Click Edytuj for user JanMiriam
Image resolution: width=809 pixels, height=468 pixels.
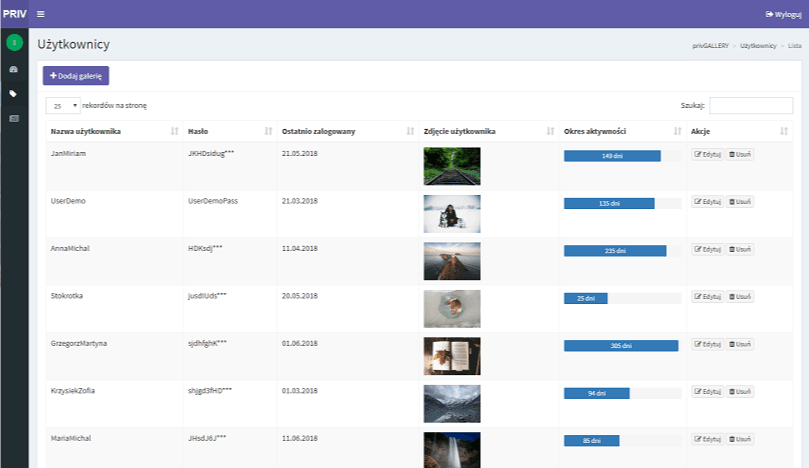(x=707, y=155)
